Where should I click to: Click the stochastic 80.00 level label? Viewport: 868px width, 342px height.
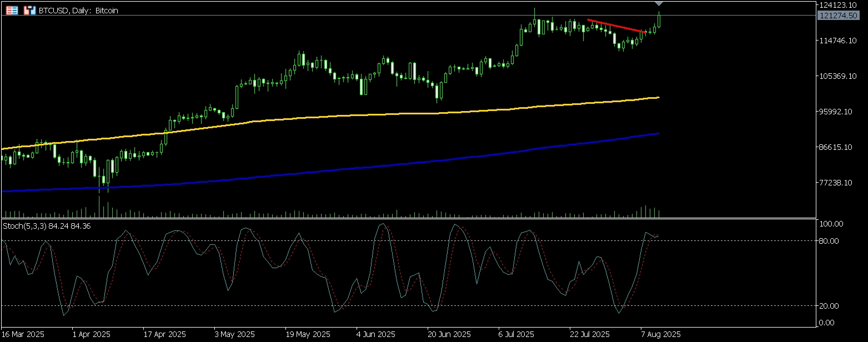coord(831,241)
